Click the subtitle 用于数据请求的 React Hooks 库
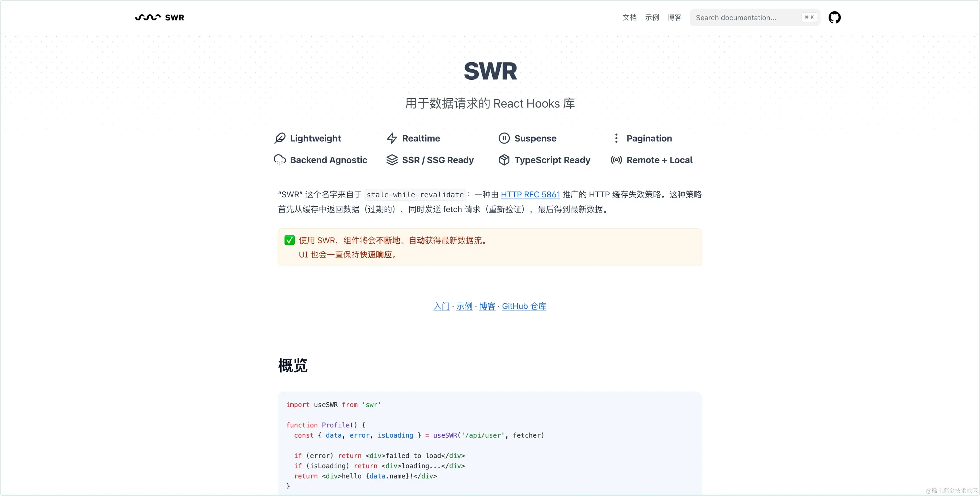This screenshot has width=980, height=496. point(490,103)
